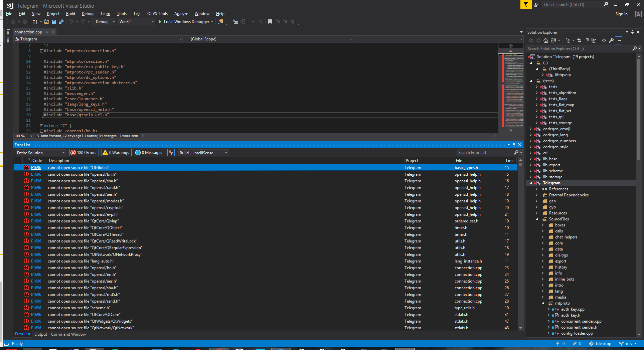Open Properties via the wrench icon
Viewport: 644px width, 350px height.
pos(612,40)
